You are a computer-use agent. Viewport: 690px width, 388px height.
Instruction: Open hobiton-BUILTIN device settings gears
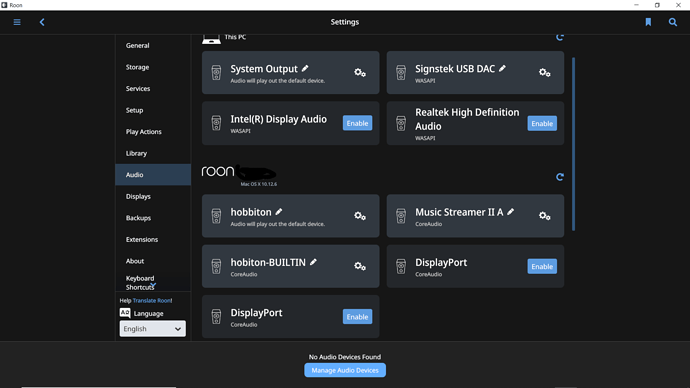(360, 266)
